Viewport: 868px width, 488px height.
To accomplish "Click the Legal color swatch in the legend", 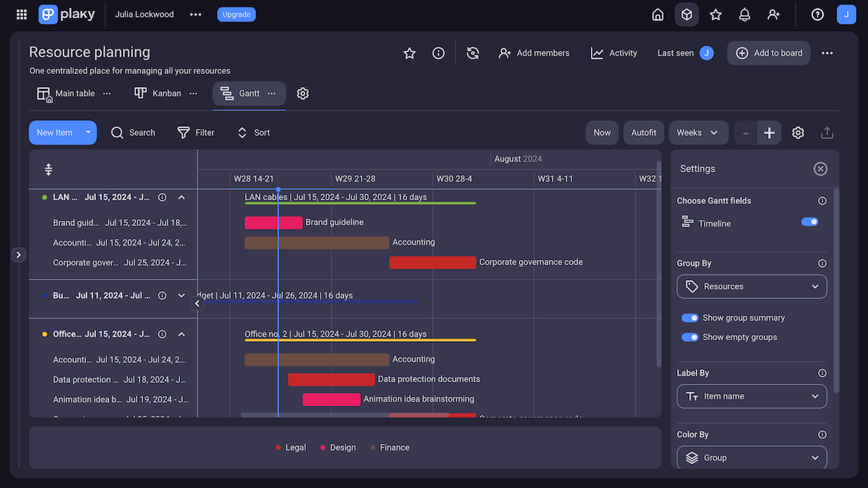I will (x=279, y=447).
